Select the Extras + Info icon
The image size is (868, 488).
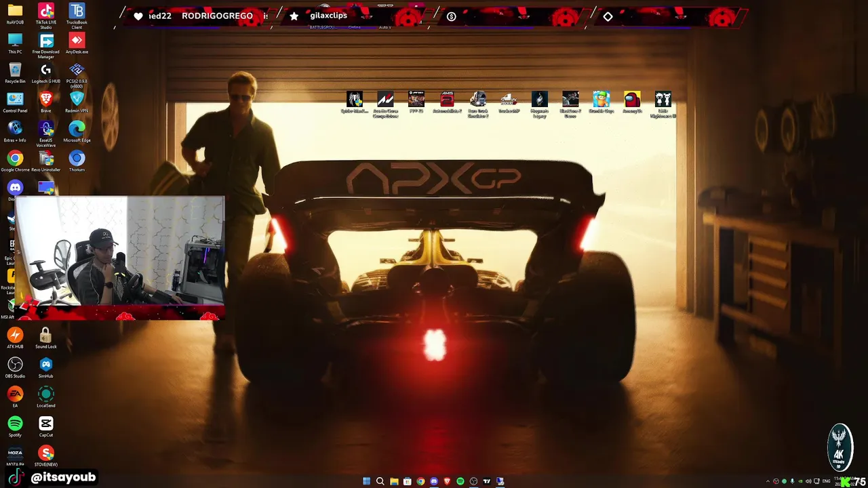click(15, 131)
